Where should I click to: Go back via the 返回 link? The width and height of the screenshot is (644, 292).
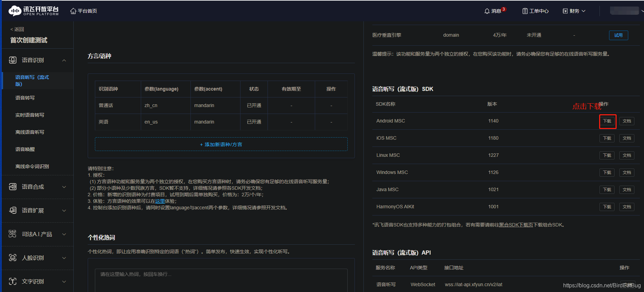[x=17, y=29]
